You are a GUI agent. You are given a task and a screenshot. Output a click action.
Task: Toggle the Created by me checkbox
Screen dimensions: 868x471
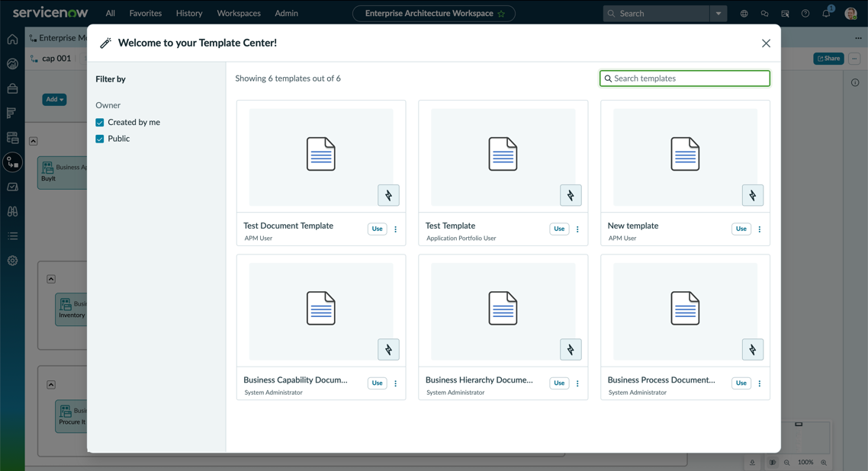100,122
